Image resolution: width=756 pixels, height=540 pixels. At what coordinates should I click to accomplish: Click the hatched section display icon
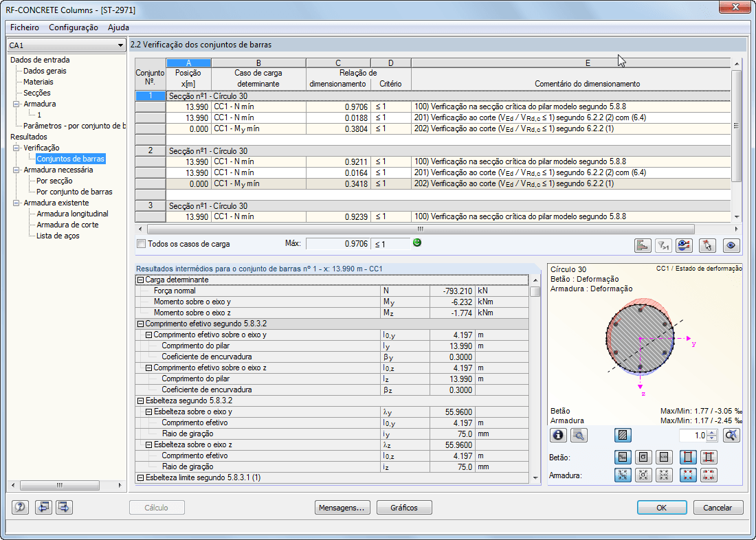click(623, 435)
